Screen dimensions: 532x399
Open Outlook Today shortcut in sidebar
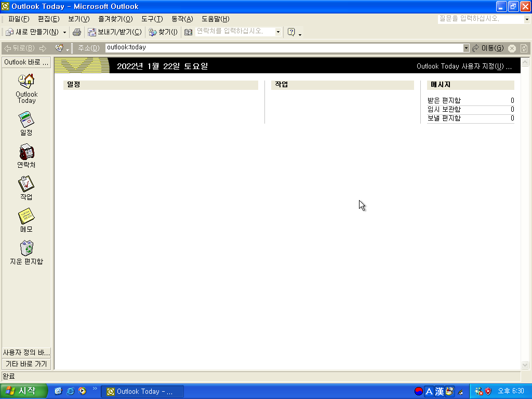[x=26, y=88]
